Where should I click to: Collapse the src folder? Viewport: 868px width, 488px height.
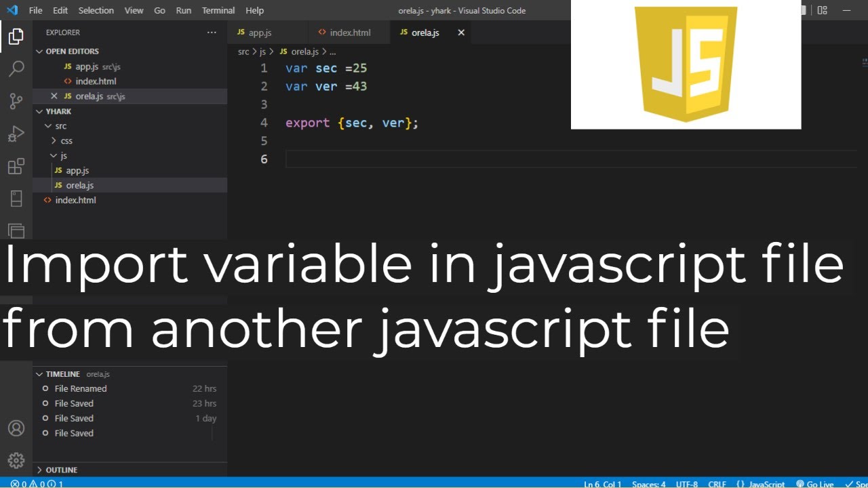[x=130, y=126]
